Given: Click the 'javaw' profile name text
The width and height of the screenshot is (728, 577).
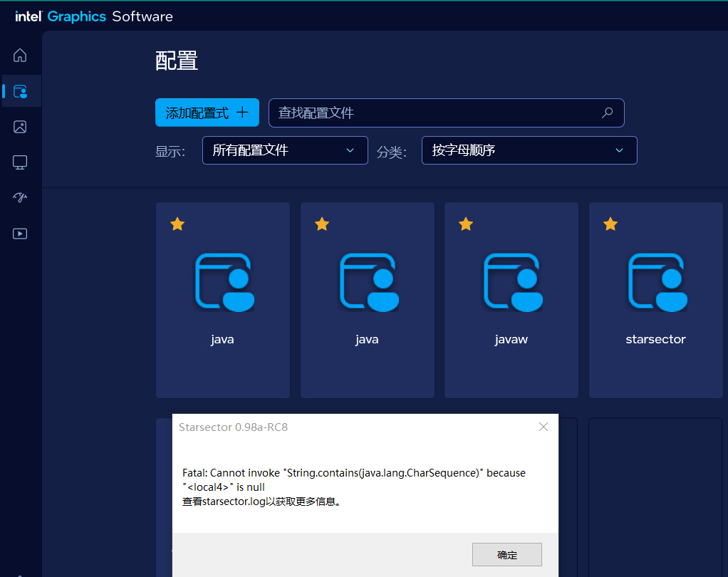Looking at the screenshot, I should [511, 339].
